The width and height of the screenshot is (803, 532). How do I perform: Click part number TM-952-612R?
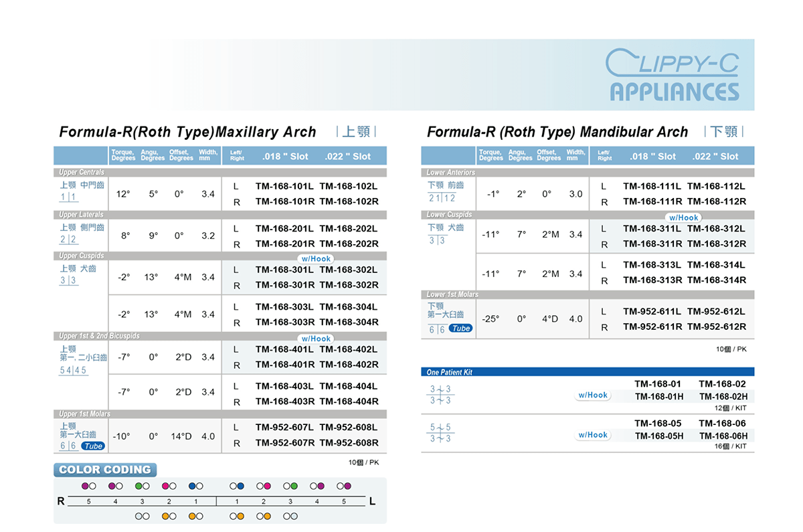(x=716, y=327)
